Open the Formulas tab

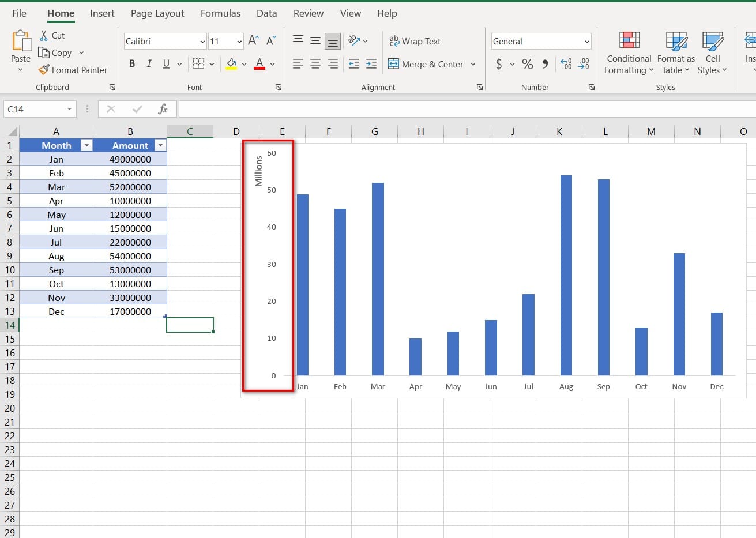coord(220,13)
